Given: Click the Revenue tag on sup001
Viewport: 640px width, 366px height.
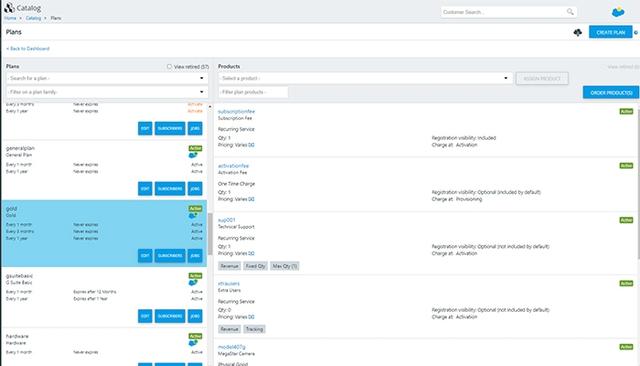Looking at the screenshot, I should 229,266.
